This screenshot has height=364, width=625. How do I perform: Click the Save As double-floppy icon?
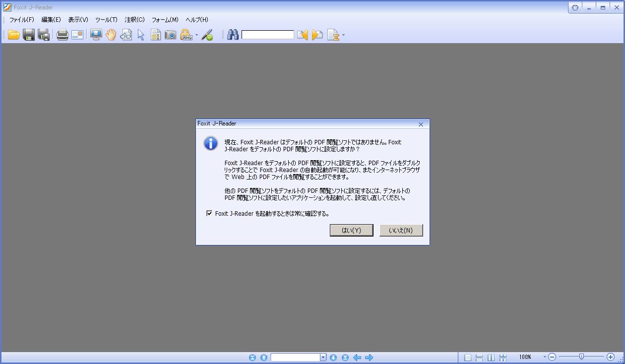click(44, 35)
